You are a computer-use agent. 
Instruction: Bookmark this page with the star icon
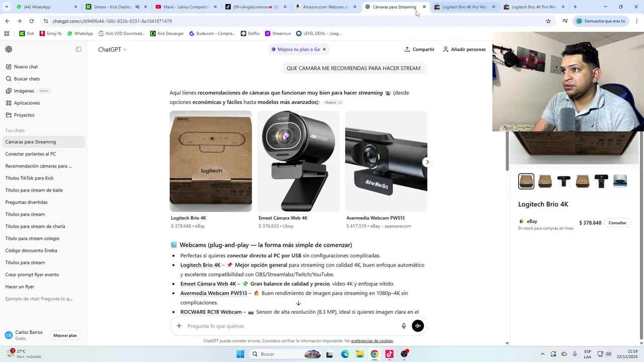[548, 21]
